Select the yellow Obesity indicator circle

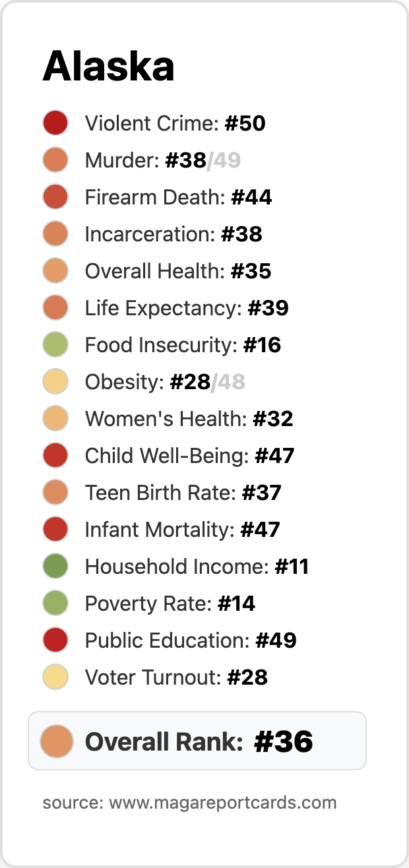[56, 382]
